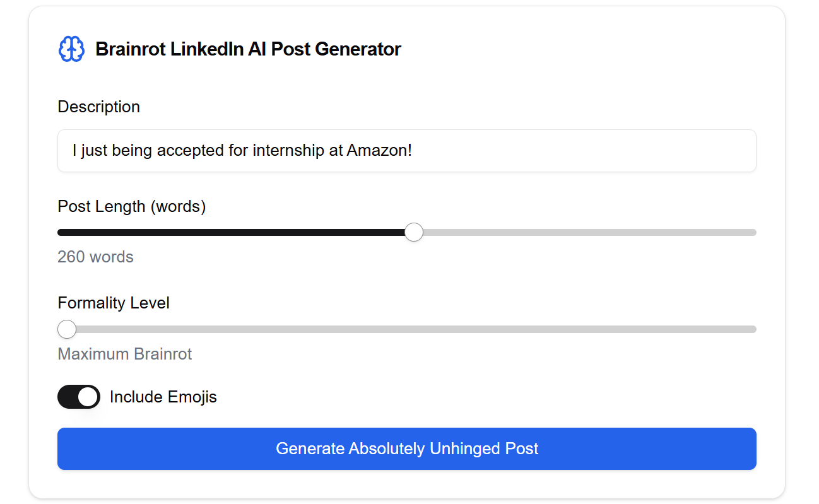Screen dimensions: 819x504
Task: Click the blue brain logo icon
Action: coord(71,49)
